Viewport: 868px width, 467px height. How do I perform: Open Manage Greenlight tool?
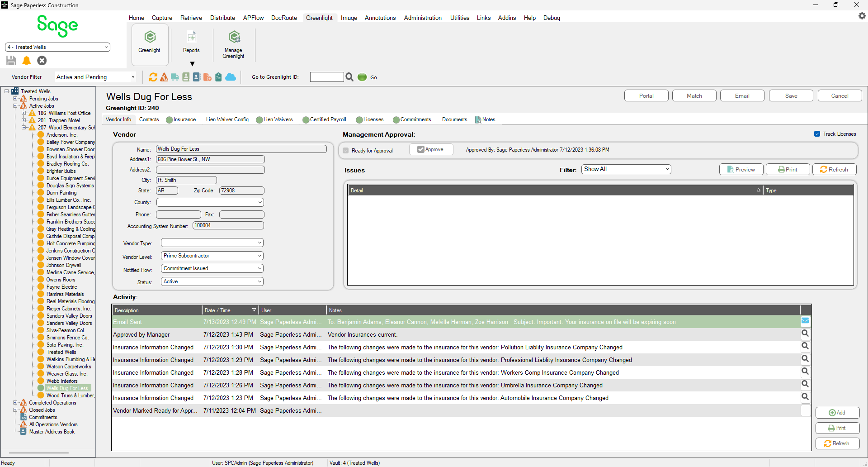[x=233, y=44]
